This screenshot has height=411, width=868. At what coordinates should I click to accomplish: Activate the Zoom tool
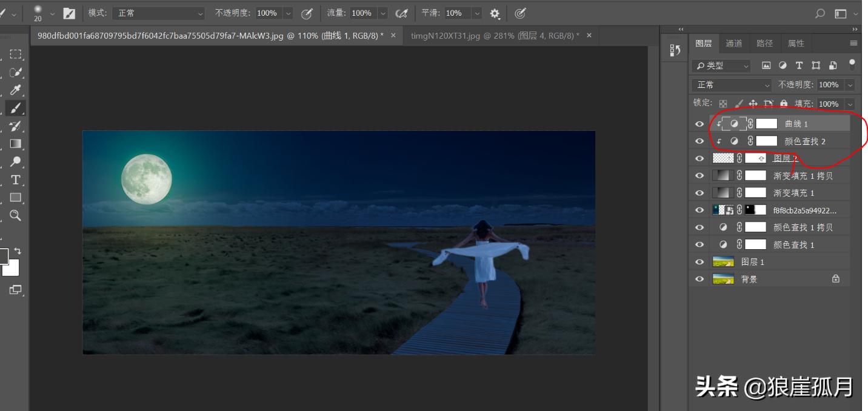tap(16, 215)
